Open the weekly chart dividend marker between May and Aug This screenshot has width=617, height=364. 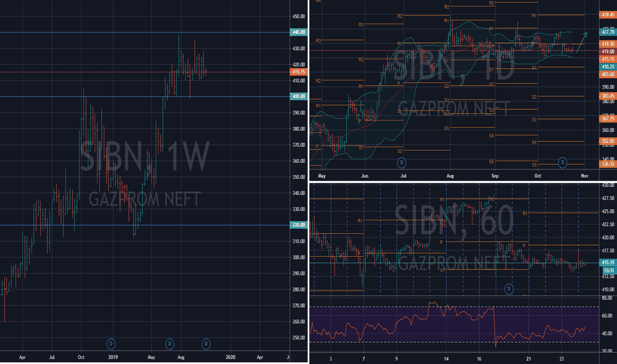coord(169,344)
